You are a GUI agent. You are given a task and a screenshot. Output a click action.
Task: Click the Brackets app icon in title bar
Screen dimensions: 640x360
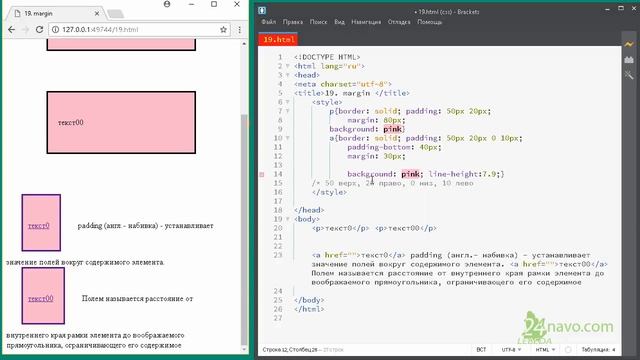click(262, 11)
